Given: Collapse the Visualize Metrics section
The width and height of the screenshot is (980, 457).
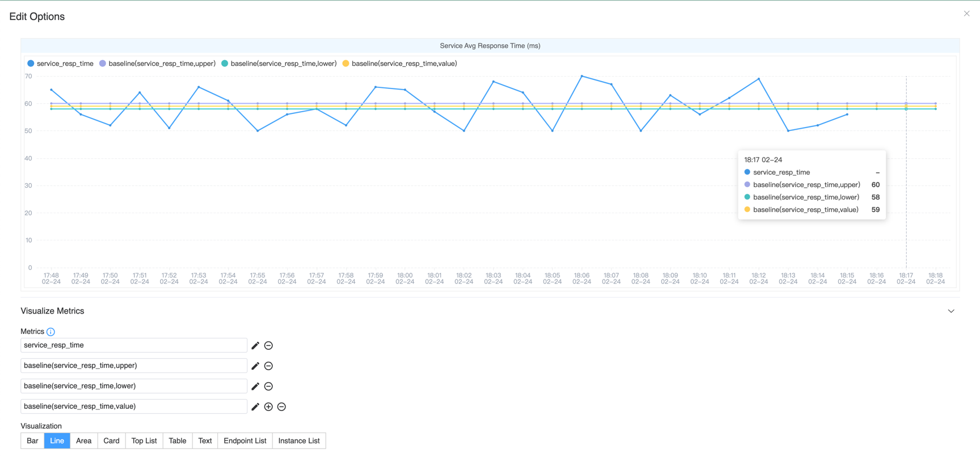Looking at the screenshot, I should pos(951,311).
